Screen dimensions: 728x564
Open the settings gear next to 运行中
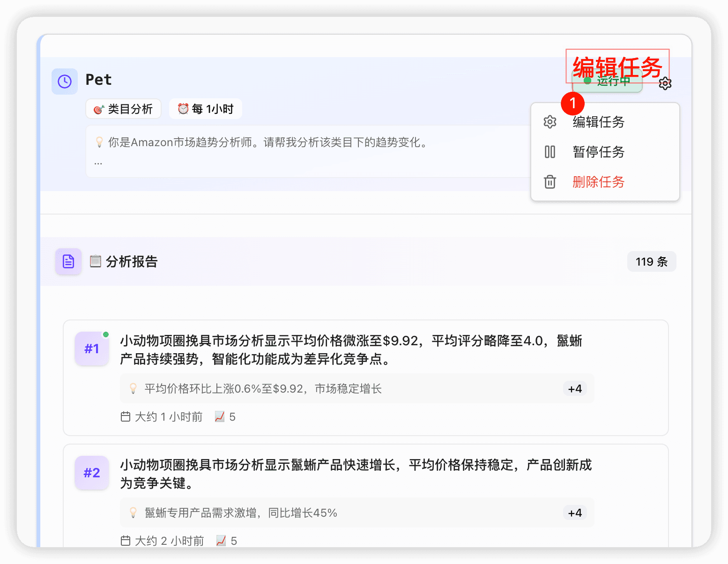tap(665, 83)
